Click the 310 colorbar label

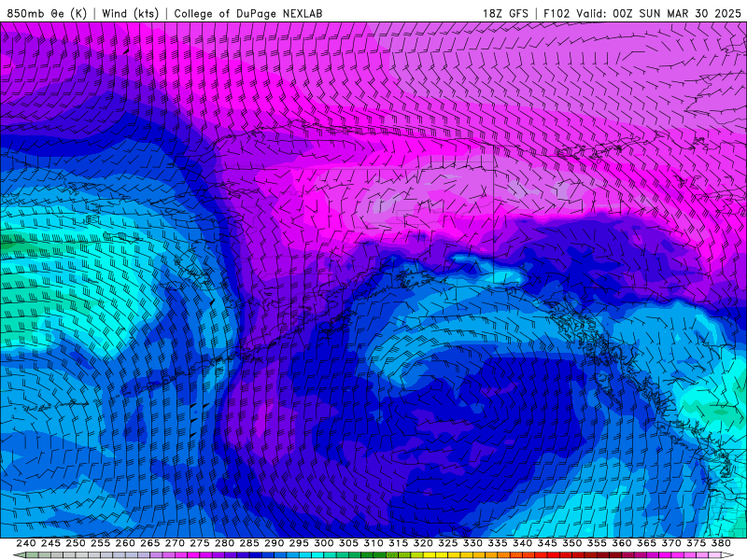pos(373,543)
